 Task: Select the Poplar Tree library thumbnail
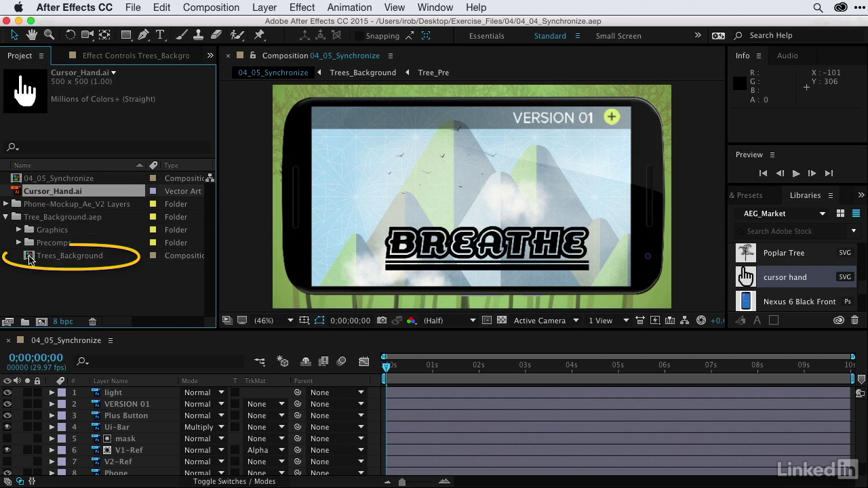click(746, 253)
